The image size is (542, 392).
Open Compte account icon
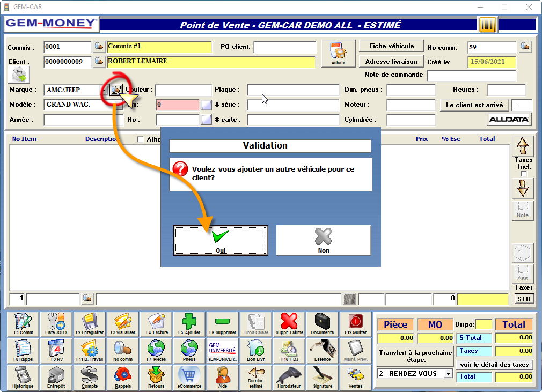coord(90,378)
